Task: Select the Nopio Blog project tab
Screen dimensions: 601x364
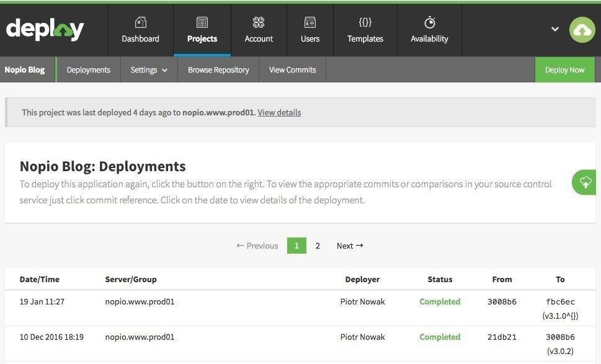Action: [x=25, y=69]
